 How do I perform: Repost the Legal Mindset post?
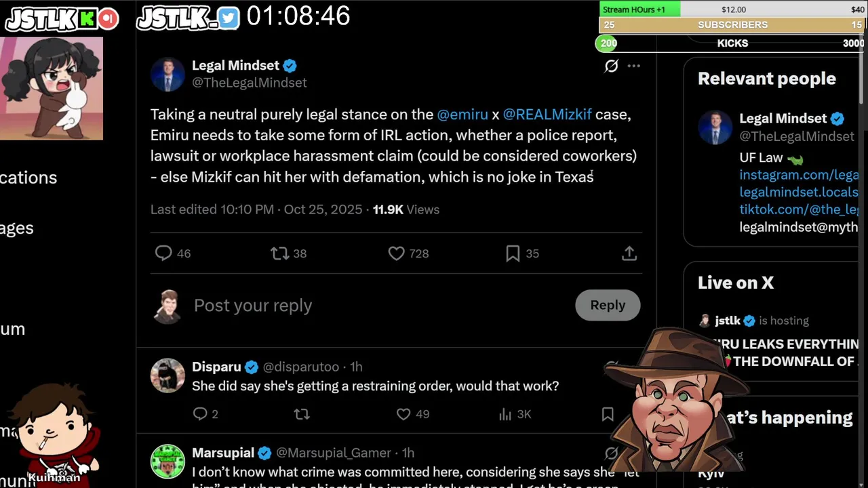tap(279, 253)
